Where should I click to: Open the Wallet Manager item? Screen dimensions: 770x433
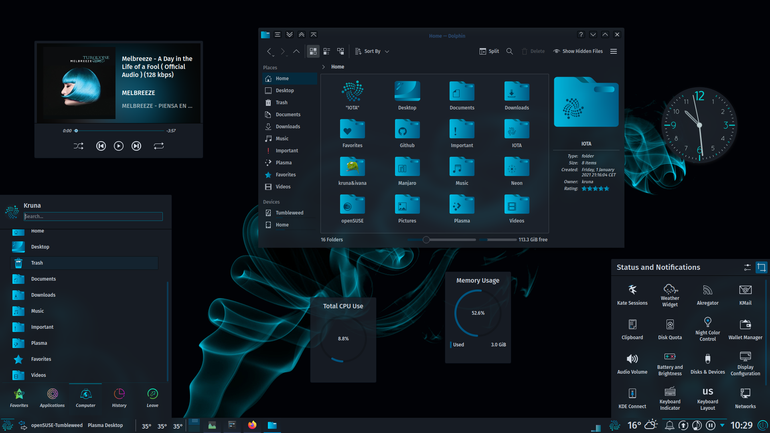tap(745, 329)
